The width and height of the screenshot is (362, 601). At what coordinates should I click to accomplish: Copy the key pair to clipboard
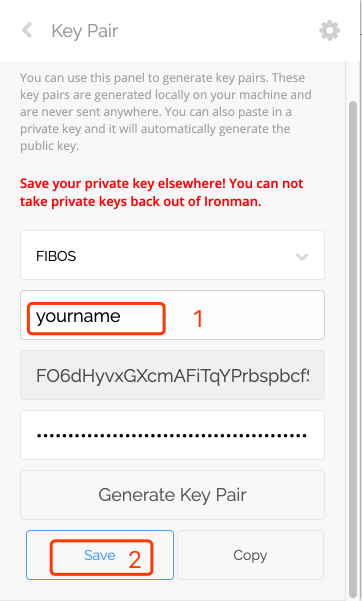pos(250,555)
